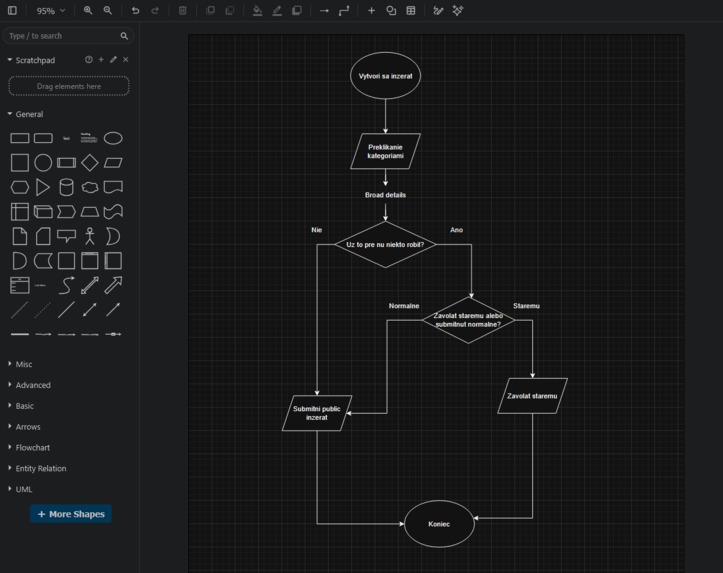
Task: Click the To Back icon
Action: 230,10
